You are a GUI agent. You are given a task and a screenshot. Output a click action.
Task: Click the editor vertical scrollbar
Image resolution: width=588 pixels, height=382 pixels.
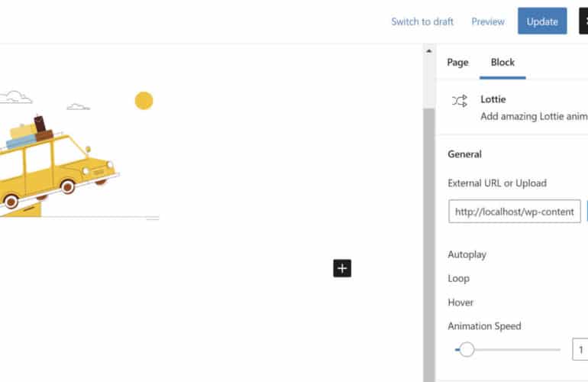point(428,229)
